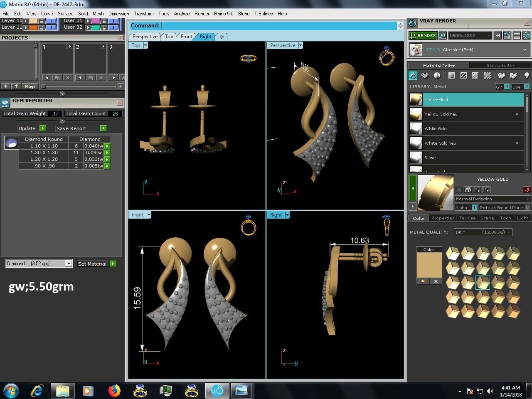Click the green RENDER button
This screenshot has width=532, height=399.
(x=423, y=36)
